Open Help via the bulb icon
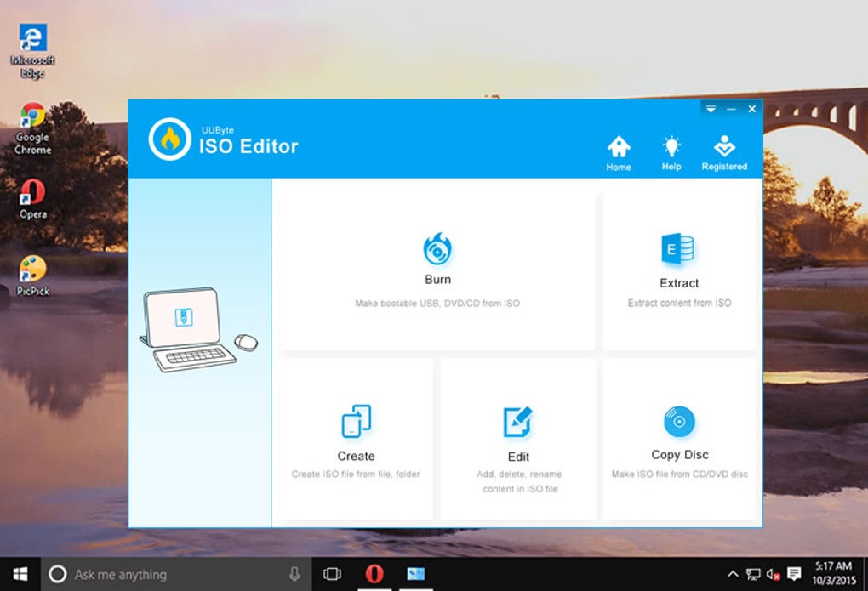The height and width of the screenshot is (591, 868). pyautogui.click(x=671, y=146)
